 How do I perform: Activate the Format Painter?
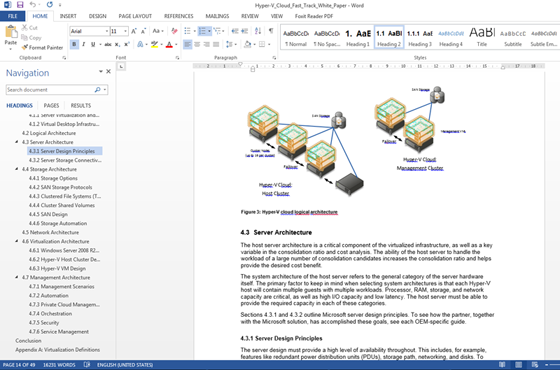tap(42, 47)
